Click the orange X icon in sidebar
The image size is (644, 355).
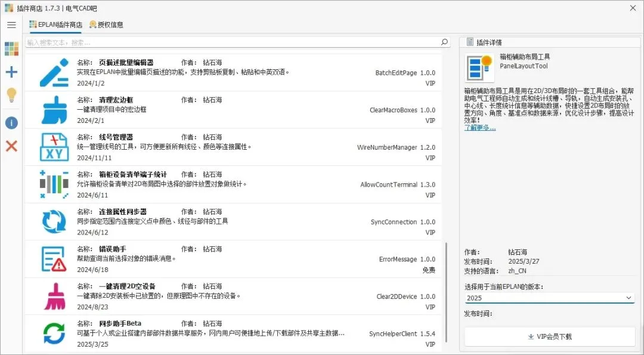point(11,146)
